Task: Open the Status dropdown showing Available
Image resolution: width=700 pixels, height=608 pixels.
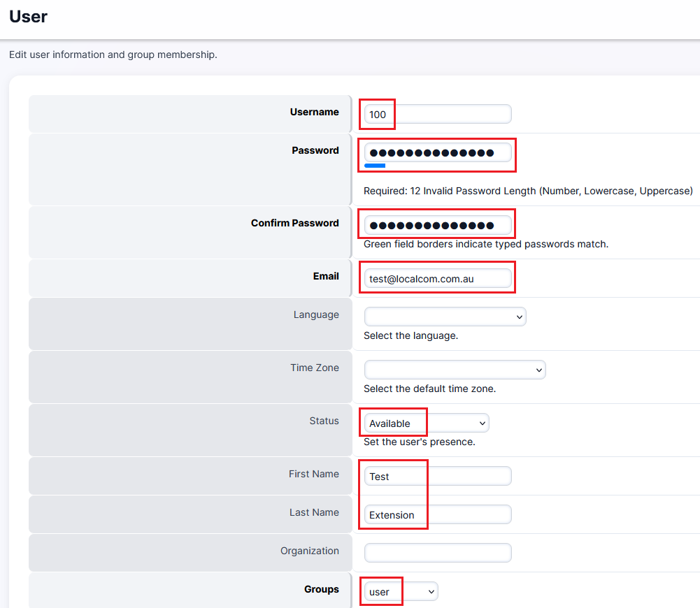Action: click(x=427, y=423)
